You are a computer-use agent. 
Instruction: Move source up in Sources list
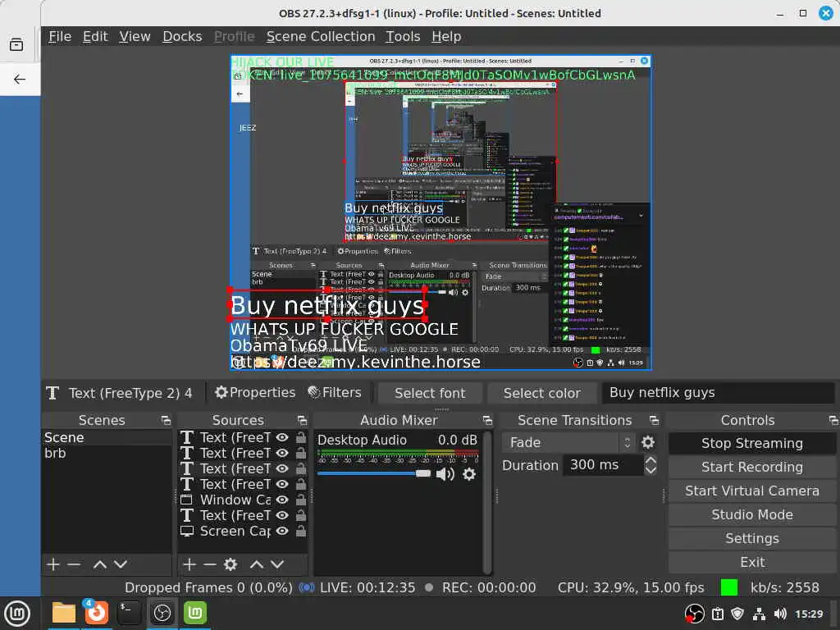click(x=257, y=564)
